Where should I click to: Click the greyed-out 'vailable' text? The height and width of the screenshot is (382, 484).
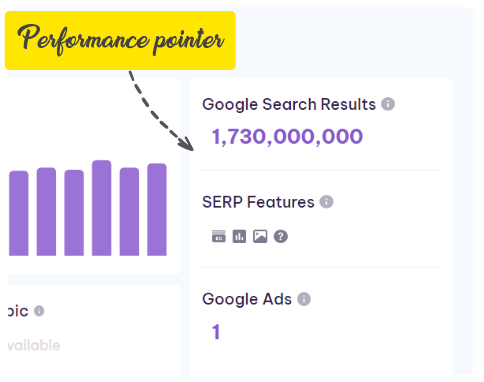pos(34,345)
